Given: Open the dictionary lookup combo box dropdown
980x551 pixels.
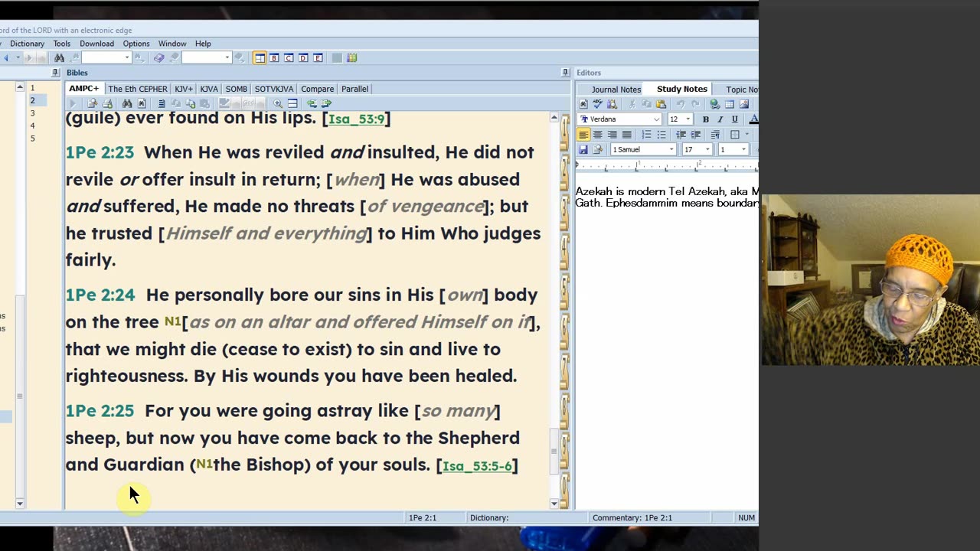Looking at the screenshot, I should [227, 58].
